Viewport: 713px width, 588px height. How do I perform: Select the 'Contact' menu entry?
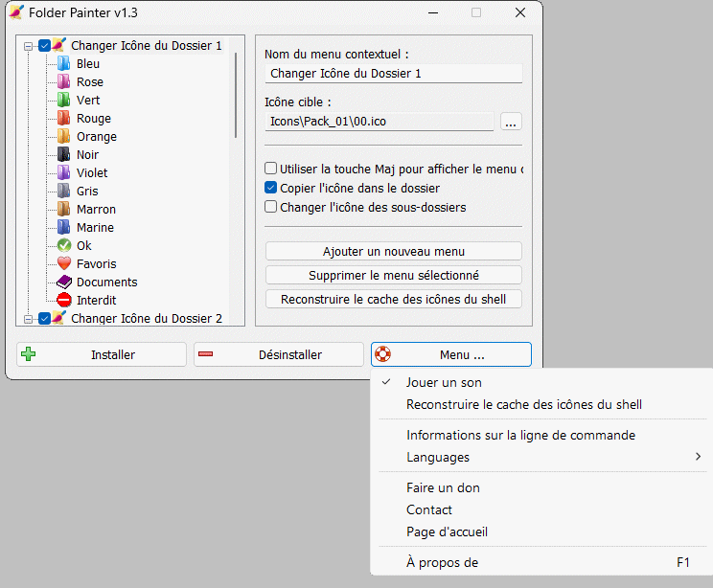(541, 509)
